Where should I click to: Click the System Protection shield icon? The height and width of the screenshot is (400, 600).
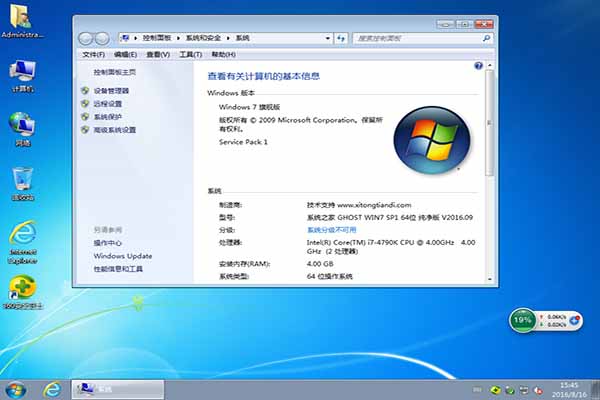(x=85, y=117)
